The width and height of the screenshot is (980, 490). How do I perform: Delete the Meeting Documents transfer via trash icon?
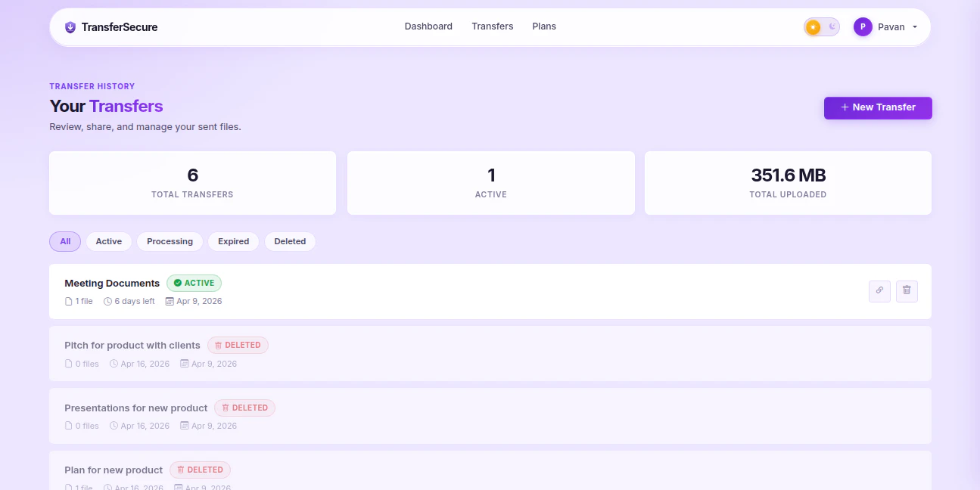click(907, 291)
